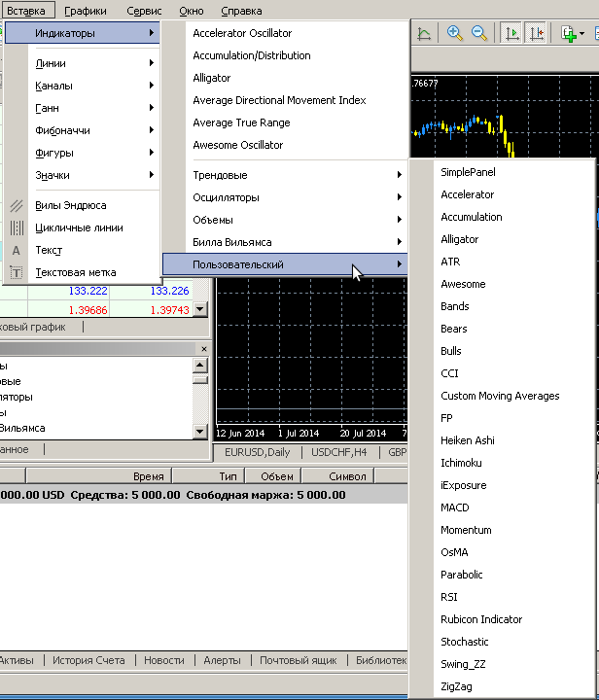This screenshot has height=700, width=599.
Task: Open Новости terminal tab
Action: click(163, 660)
